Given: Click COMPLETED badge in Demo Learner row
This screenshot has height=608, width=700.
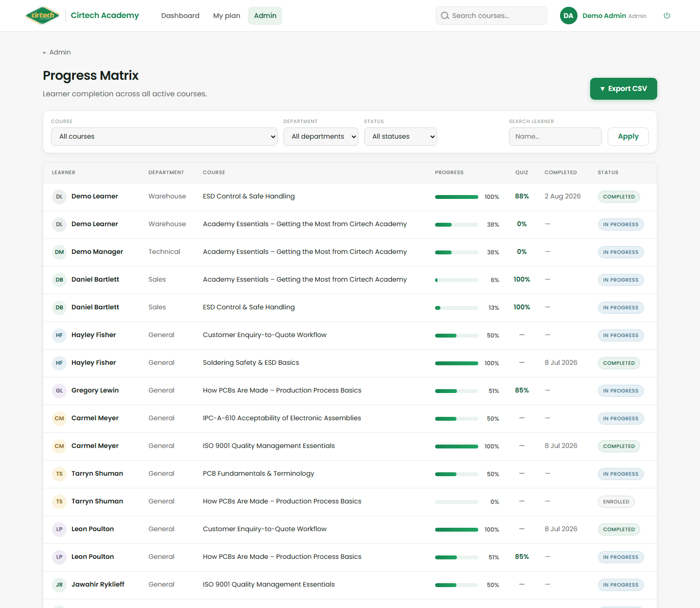Looking at the screenshot, I should 619,197.
